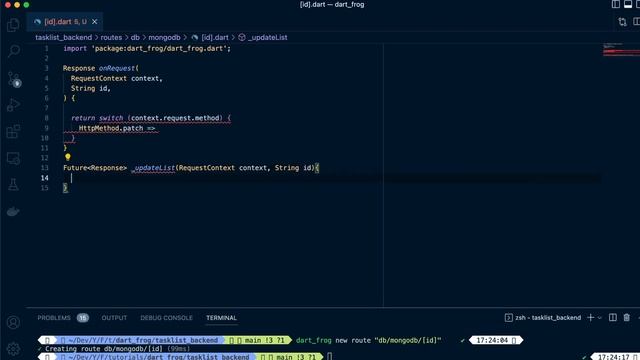Open the Explorer view in activity bar

(x=13, y=25)
